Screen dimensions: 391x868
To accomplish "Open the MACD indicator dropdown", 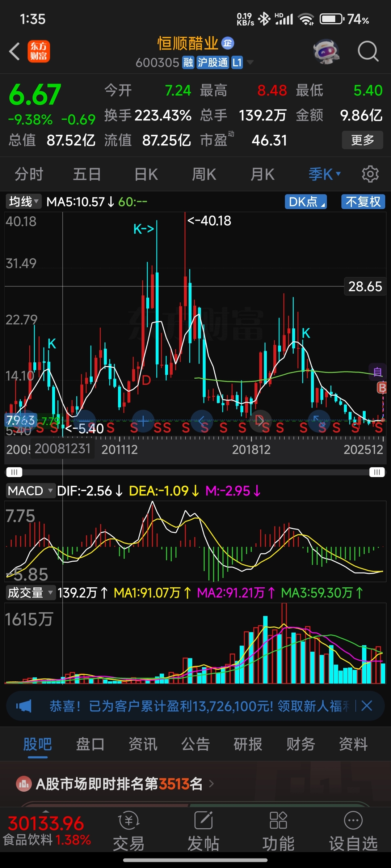I will click(x=30, y=491).
